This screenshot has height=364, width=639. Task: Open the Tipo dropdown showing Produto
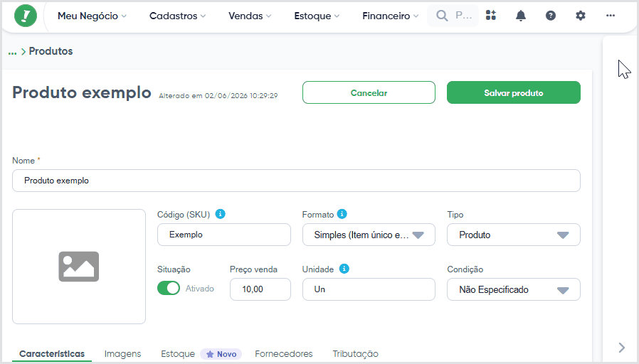(514, 235)
